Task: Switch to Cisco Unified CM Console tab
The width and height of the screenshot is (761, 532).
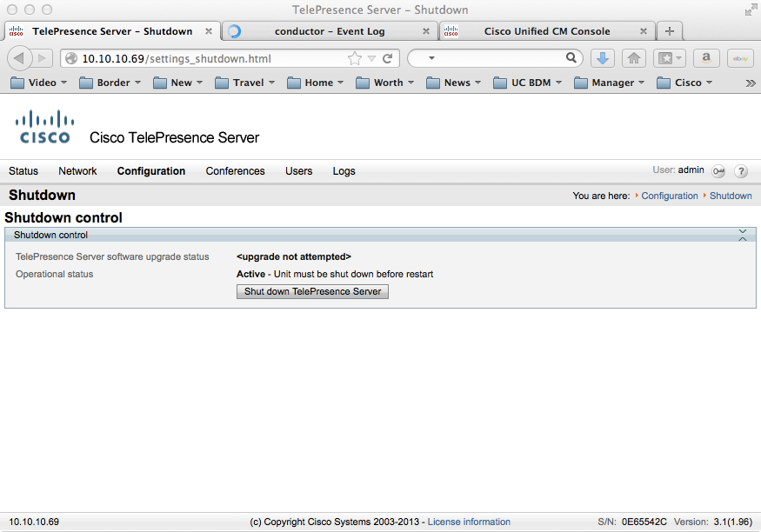Action: 547,31
